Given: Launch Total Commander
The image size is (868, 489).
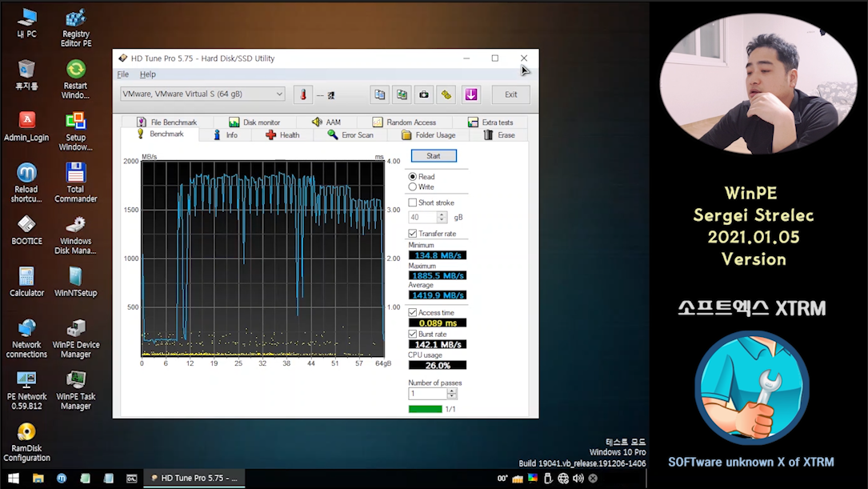Looking at the screenshot, I should pyautogui.click(x=76, y=183).
